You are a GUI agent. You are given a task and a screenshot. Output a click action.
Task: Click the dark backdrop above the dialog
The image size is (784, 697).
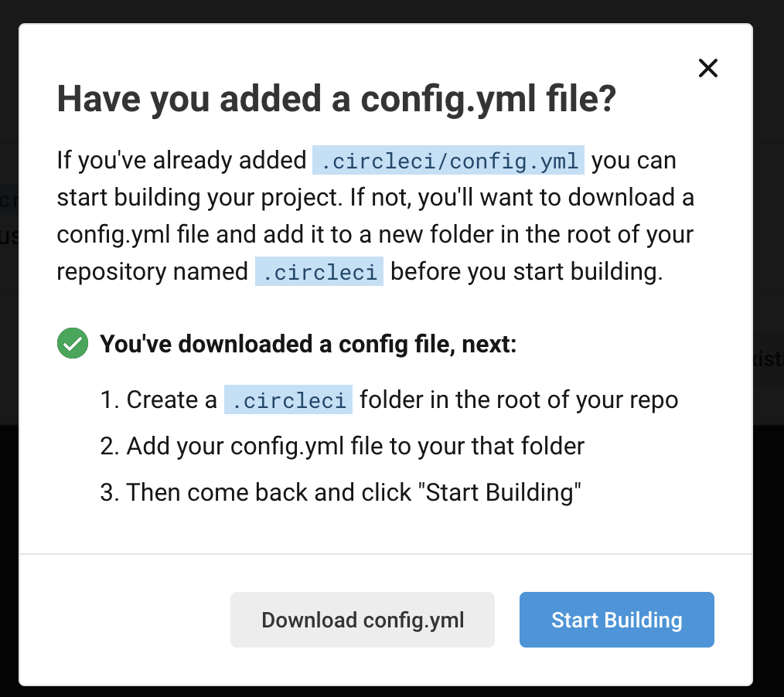pos(392,11)
